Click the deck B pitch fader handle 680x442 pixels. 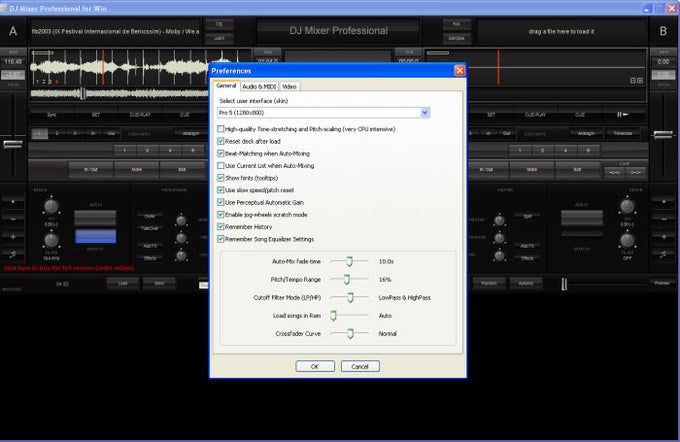click(x=663, y=135)
